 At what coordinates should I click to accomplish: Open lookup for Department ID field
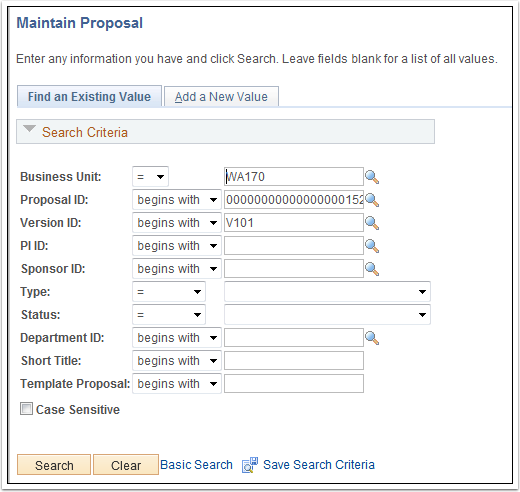click(x=372, y=338)
